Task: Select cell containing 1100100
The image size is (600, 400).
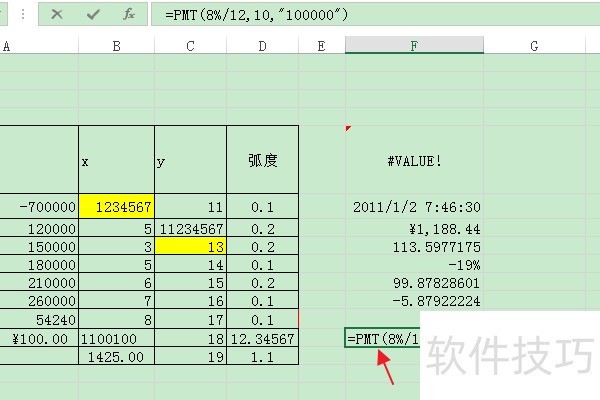Action: pos(116,338)
